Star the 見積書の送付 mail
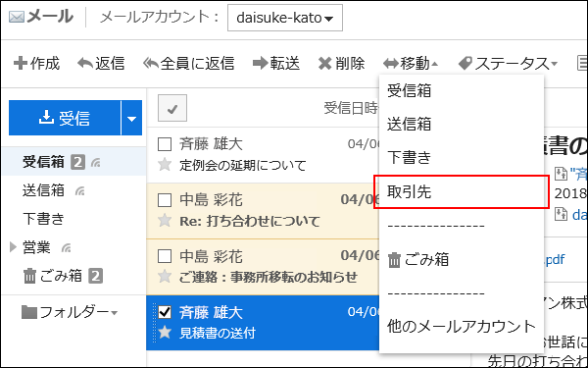This screenshot has width=588, height=368. pyautogui.click(x=165, y=333)
